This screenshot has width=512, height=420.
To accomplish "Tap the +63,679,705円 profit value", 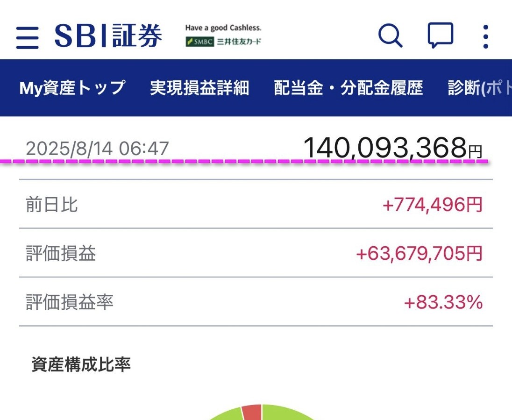I will (419, 253).
